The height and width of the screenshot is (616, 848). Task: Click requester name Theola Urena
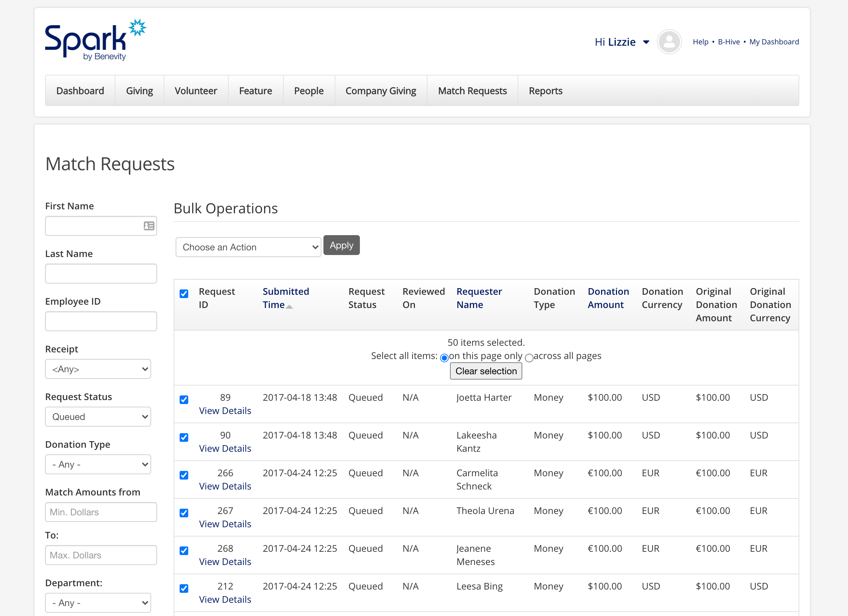click(x=485, y=511)
